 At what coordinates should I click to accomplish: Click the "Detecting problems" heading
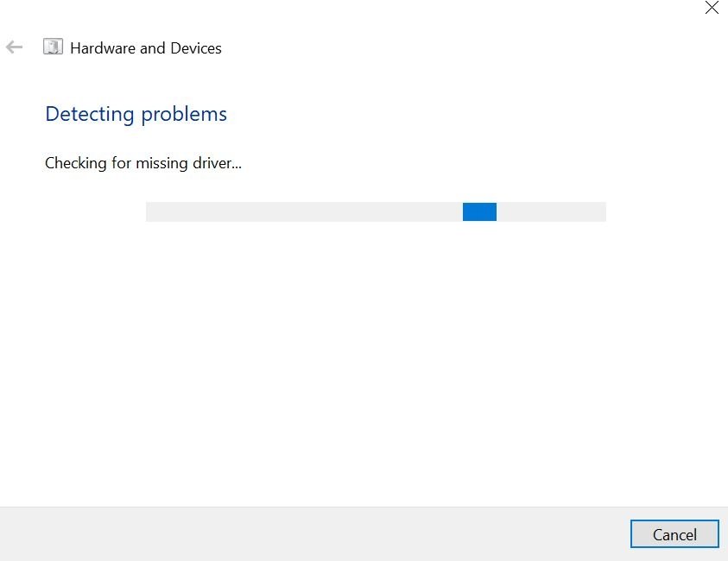136,114
